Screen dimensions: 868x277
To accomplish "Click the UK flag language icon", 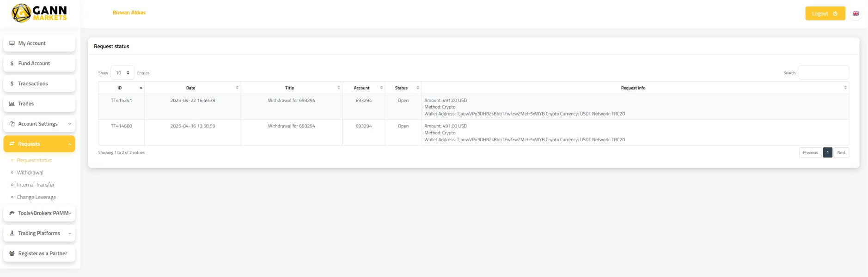I will pos(856,13).
